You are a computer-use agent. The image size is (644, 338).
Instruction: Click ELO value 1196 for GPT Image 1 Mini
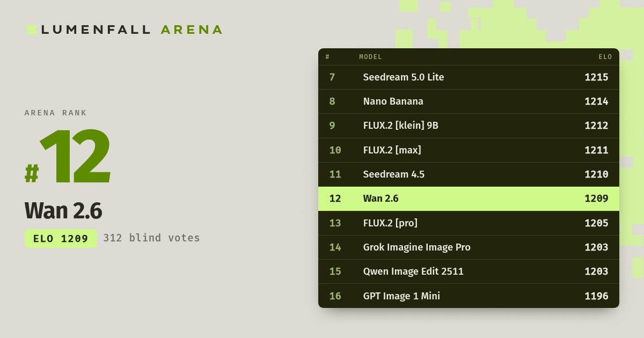[596, 296]
